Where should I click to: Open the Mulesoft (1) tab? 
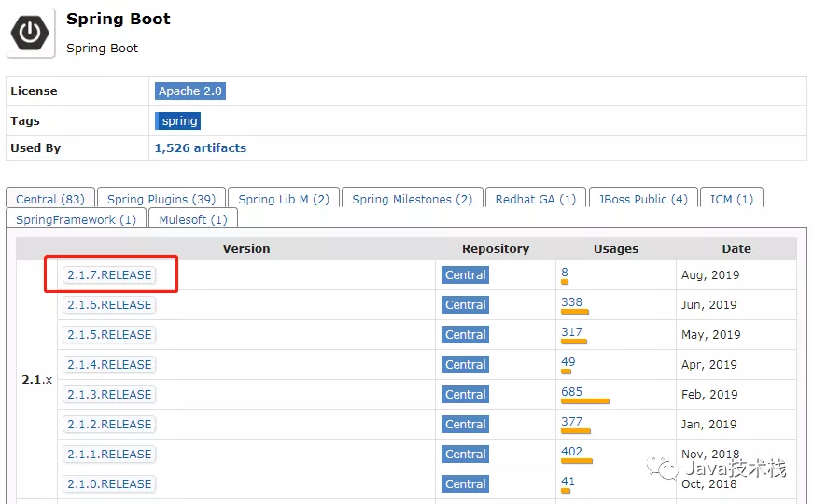193,219
